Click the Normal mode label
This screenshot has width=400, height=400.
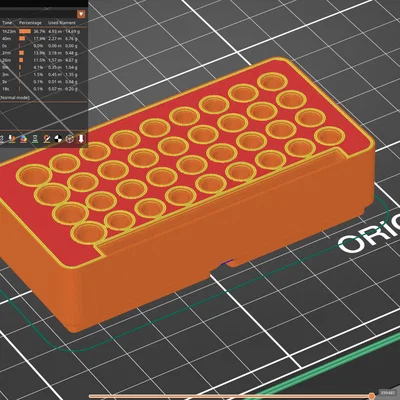click(x=15, y=98)
